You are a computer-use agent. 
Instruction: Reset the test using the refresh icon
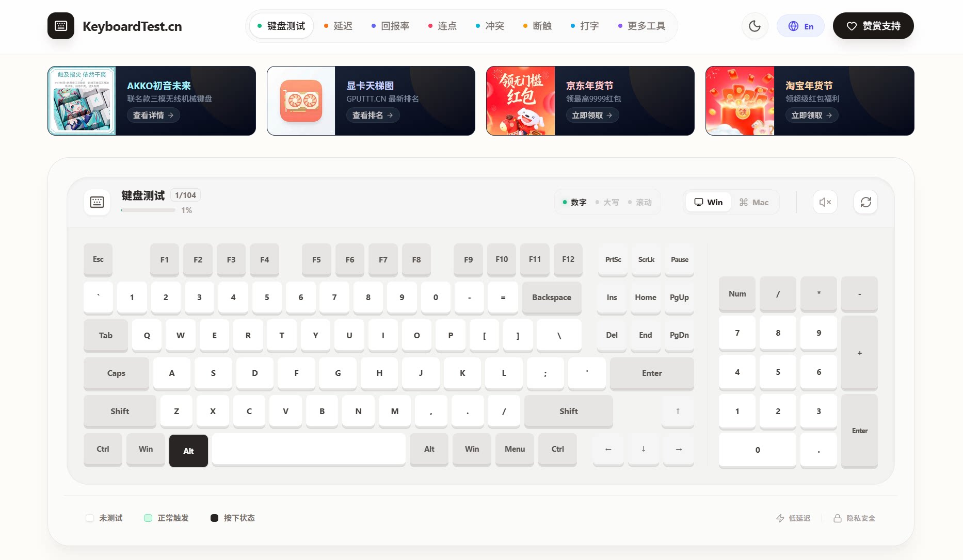865,202
